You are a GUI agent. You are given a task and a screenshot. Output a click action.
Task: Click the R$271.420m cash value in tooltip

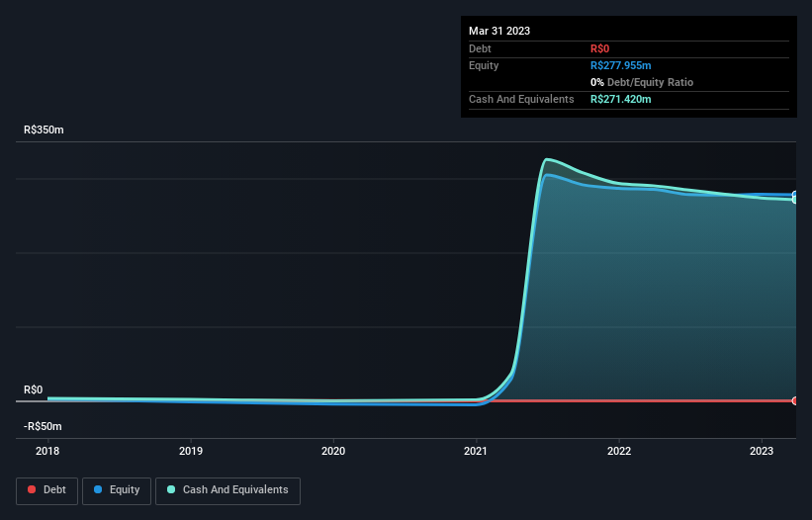tap(620, 99)
